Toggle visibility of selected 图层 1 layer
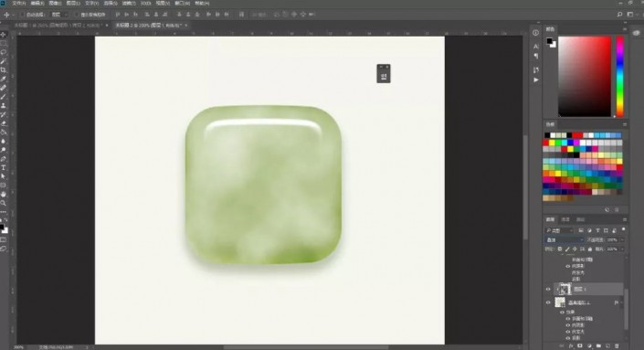The height and width of the screenshot is (350, 644). tap(548, 289)
